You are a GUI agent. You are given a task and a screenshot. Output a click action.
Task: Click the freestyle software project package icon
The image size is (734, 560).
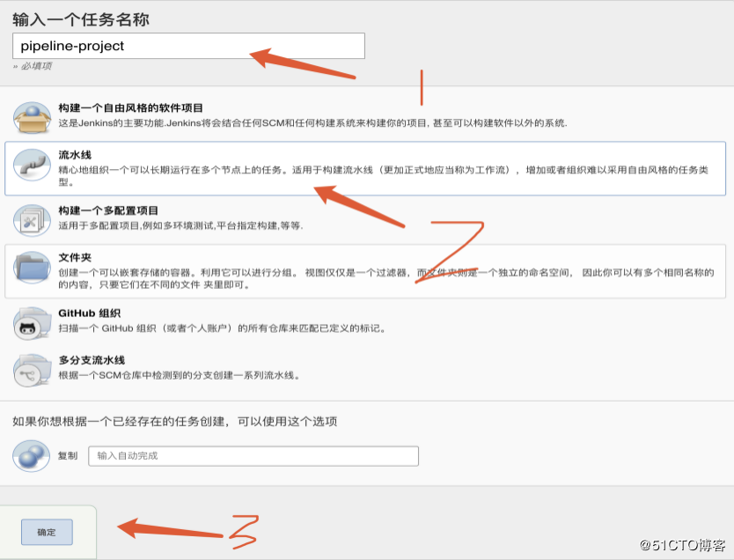coord(32,115)
